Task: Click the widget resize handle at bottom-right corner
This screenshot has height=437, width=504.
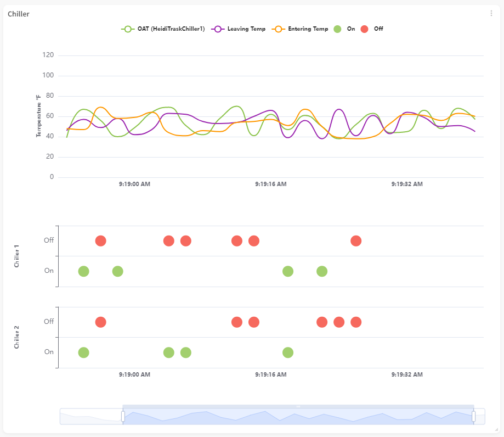Action: click(x=495, y=429)
